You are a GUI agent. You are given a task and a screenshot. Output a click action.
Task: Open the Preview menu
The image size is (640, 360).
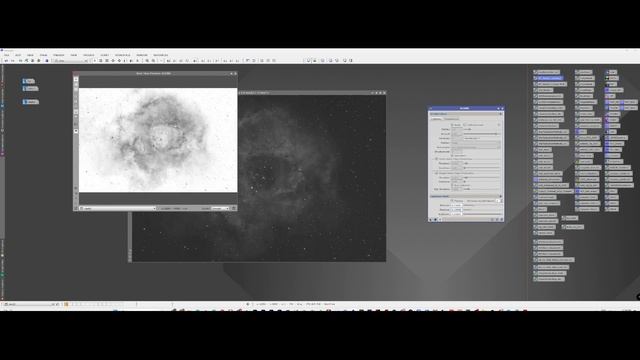[x=58, y=55]
